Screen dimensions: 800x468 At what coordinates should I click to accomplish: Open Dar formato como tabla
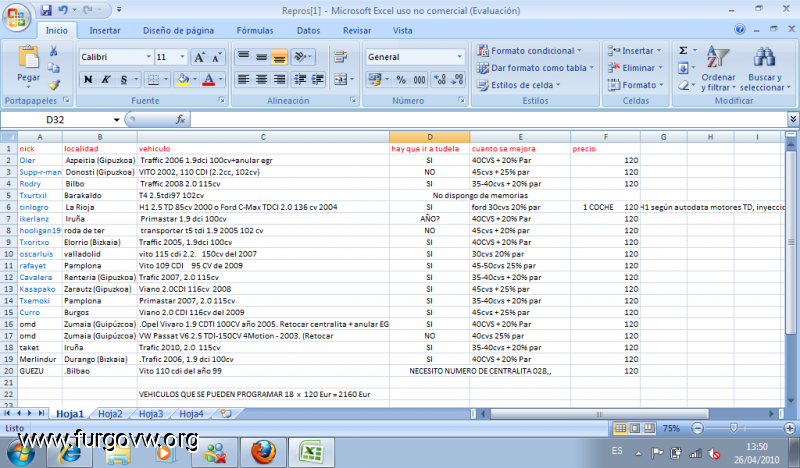535,68
